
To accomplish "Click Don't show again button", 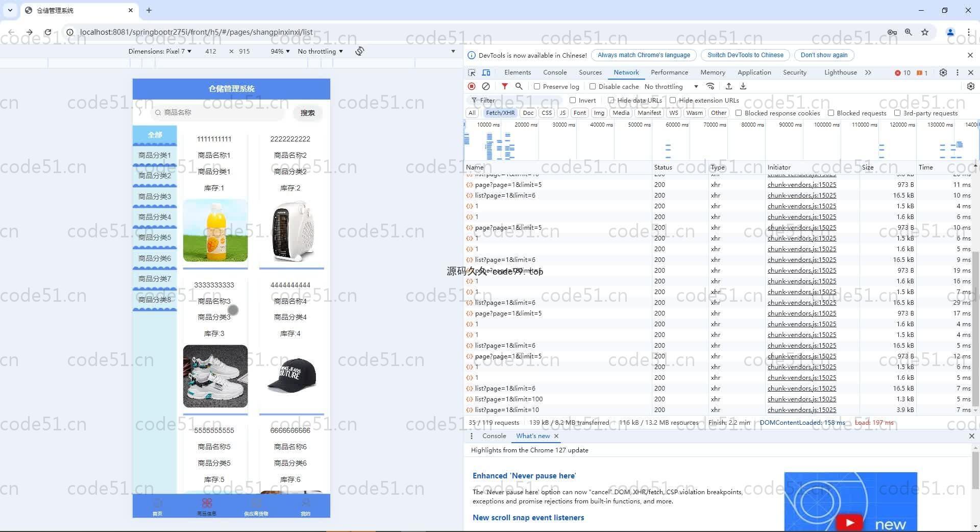I will pyautogui.click(x=824, y=55).
